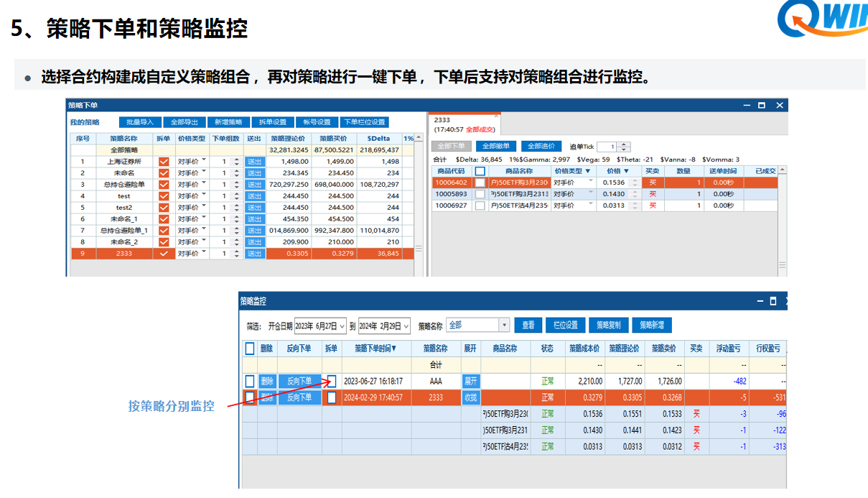
Task: Click the 送出 button on the 2333 row
Action: pyautogui.click(x=256, y=253)
